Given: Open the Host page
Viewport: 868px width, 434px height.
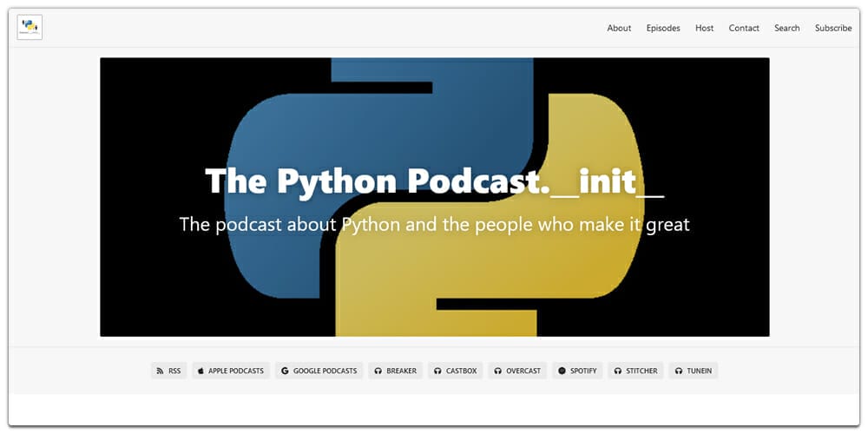Looking at the screenshot, I should tap(704, 29).
